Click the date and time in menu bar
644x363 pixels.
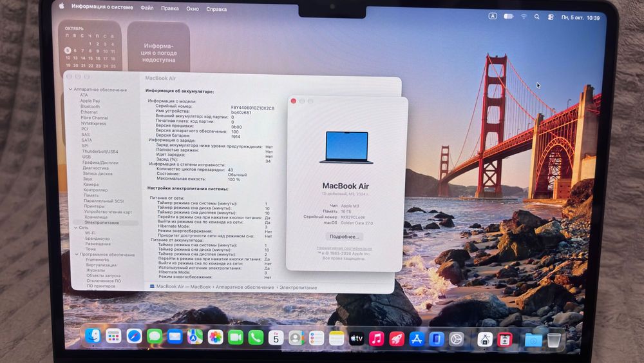click(580, 17)
